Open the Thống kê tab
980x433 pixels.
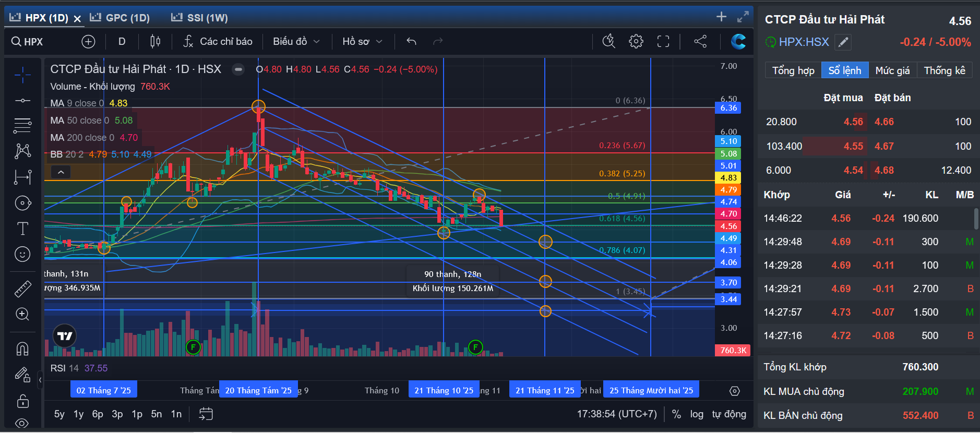945,70
